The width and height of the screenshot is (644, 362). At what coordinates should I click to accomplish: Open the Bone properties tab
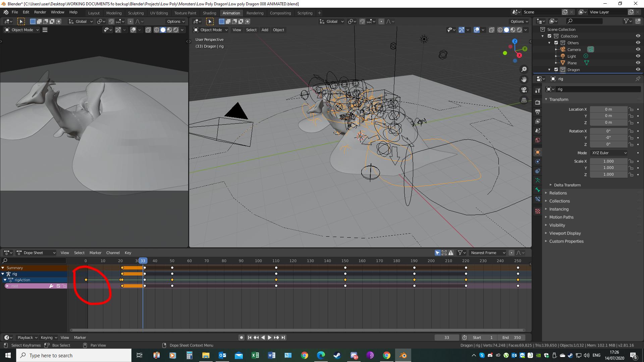coord(538,190)
